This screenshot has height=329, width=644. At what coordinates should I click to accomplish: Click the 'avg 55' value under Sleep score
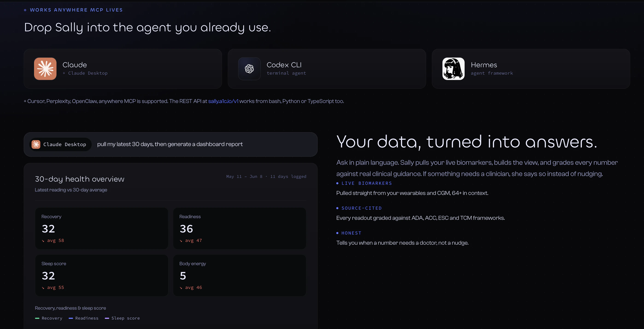tap(56, 288)
